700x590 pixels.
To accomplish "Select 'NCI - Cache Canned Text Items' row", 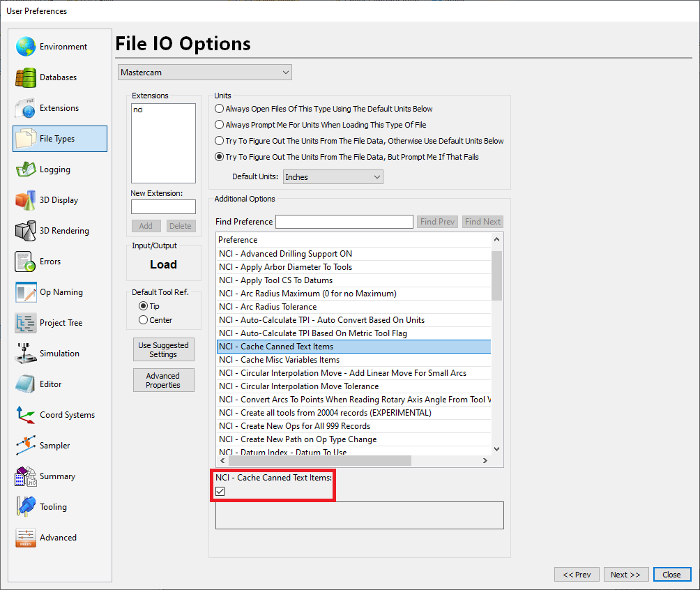I will point(353,347).
